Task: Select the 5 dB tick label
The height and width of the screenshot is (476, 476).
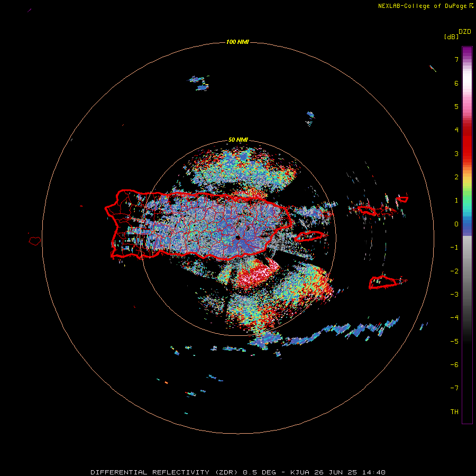Action: click(x=456, y=106)
